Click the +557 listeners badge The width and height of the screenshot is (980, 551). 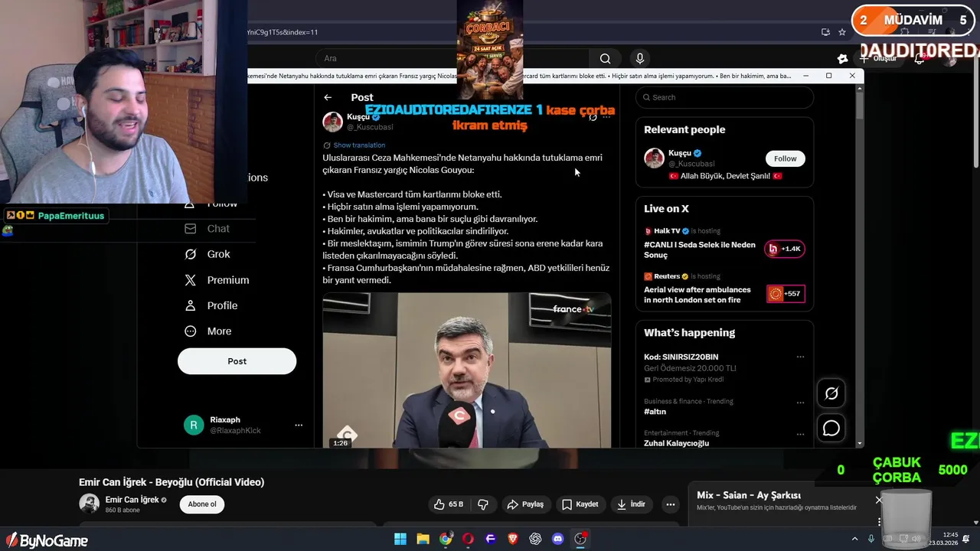(x=786, y=294)
